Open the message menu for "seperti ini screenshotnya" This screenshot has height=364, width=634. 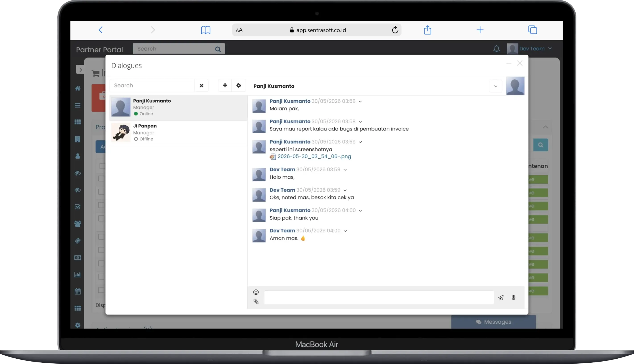[x=360, y=142]
